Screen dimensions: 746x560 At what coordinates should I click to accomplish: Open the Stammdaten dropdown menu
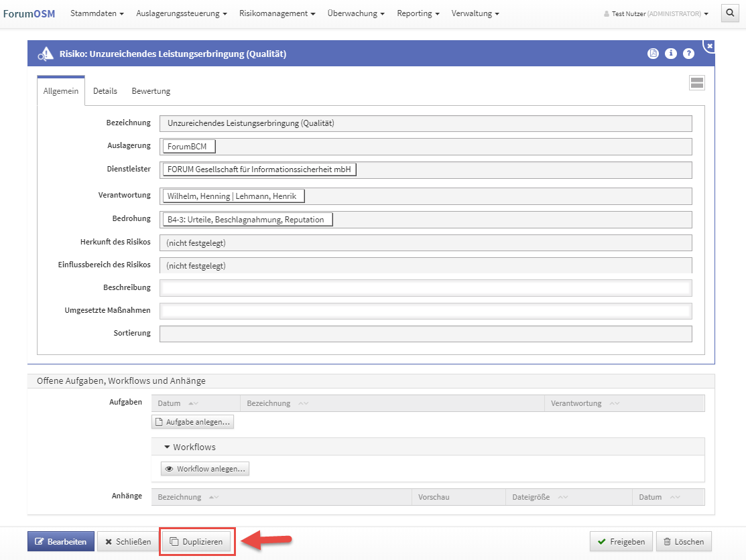[x=97, y=13]
